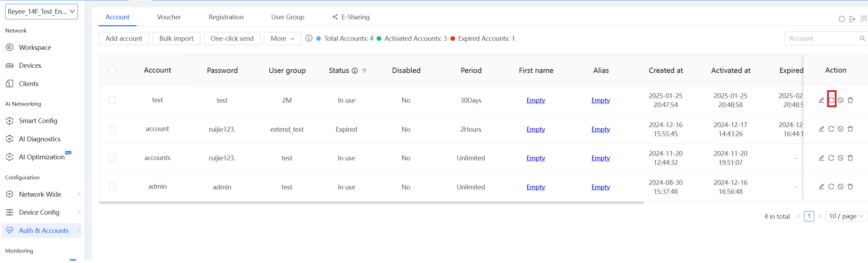Image resolution: width=868 pixels, height=263 pixels.
Task: Open the 10 / page size dropdown
Action: tap(846, 216)
